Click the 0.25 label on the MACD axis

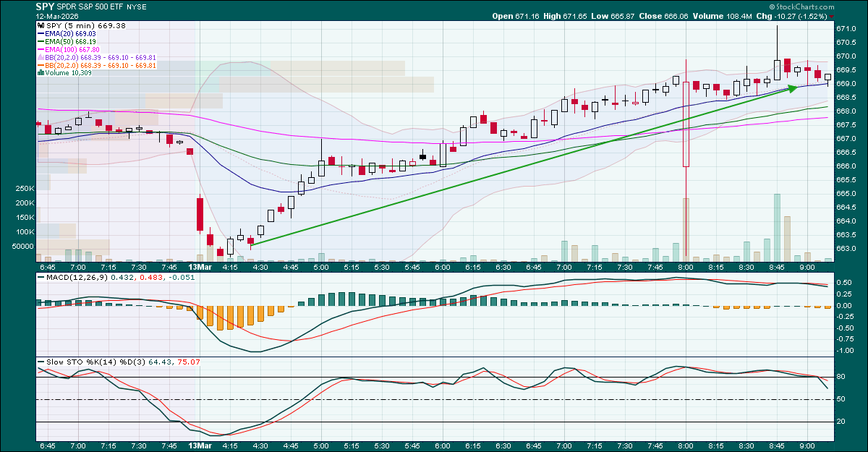coord(846,294)
